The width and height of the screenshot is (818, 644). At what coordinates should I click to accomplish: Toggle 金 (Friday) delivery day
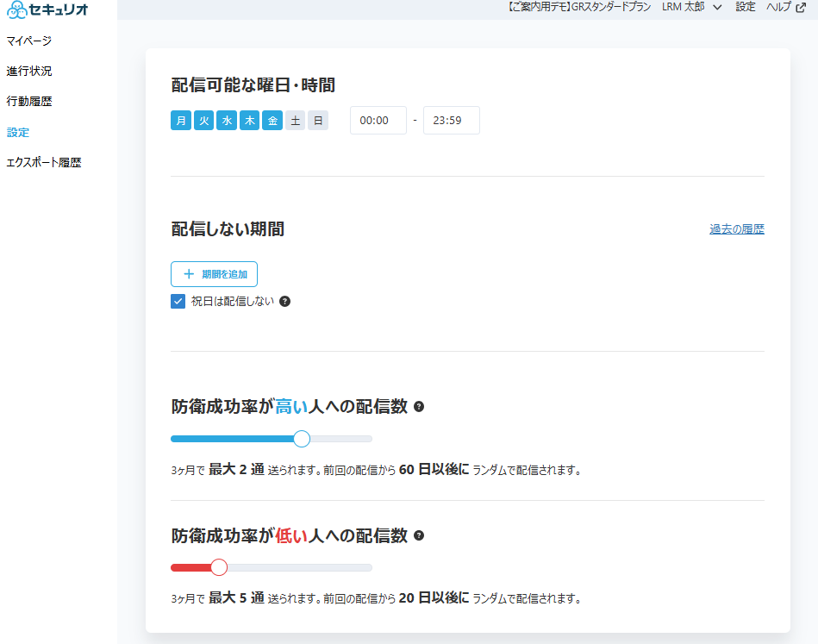pos(272,121)
